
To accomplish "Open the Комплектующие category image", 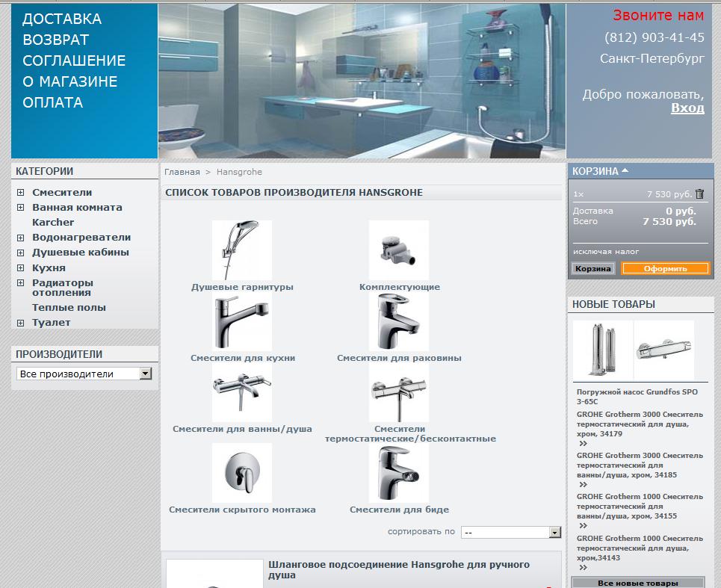I will click(x=399, y=250).
